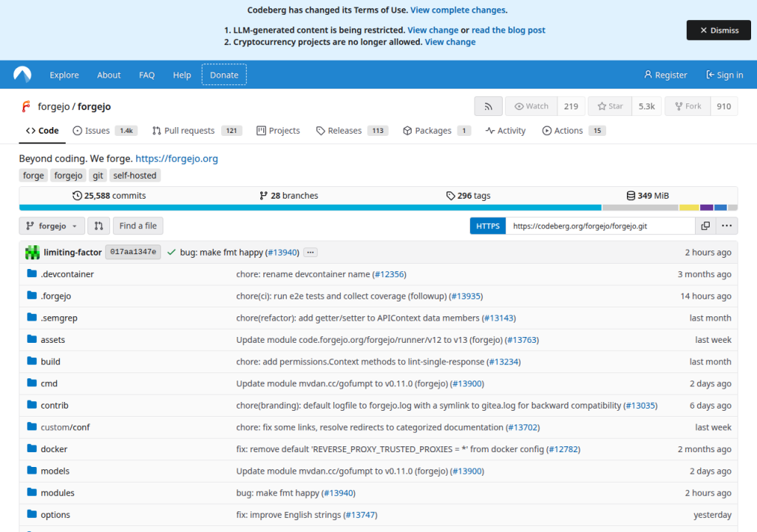757x532 pixels.
Task: Switch to the Code tab
Action: pos(42,131)
